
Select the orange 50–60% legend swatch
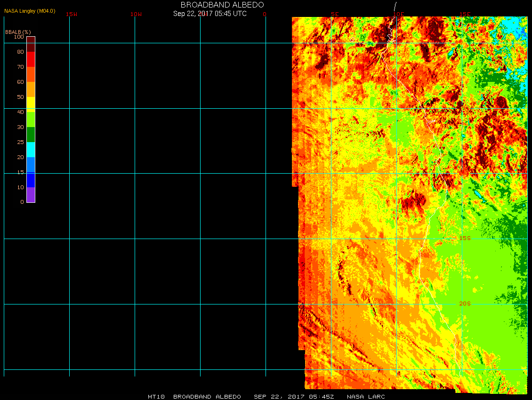coord(31,89)
